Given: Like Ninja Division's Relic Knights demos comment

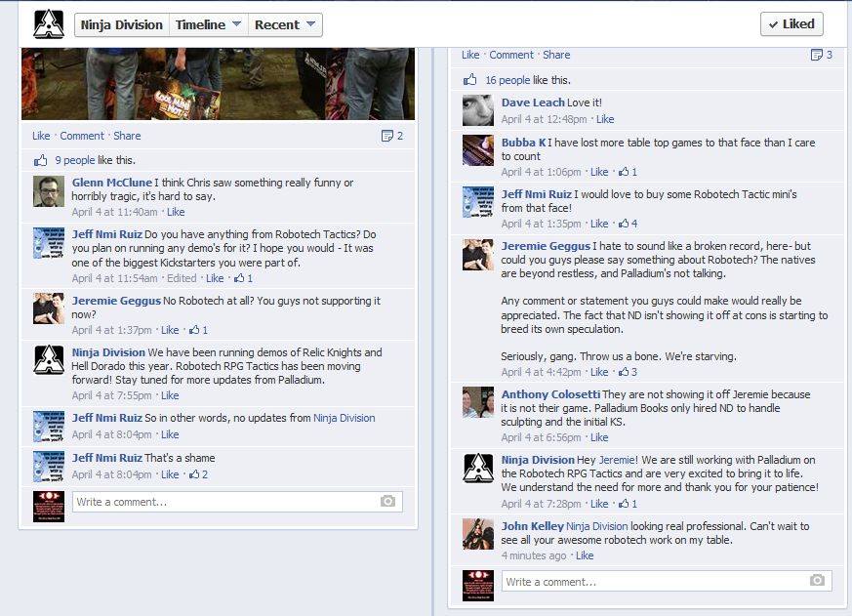Looking at the screenshot, I should click(x=170, y=395).
